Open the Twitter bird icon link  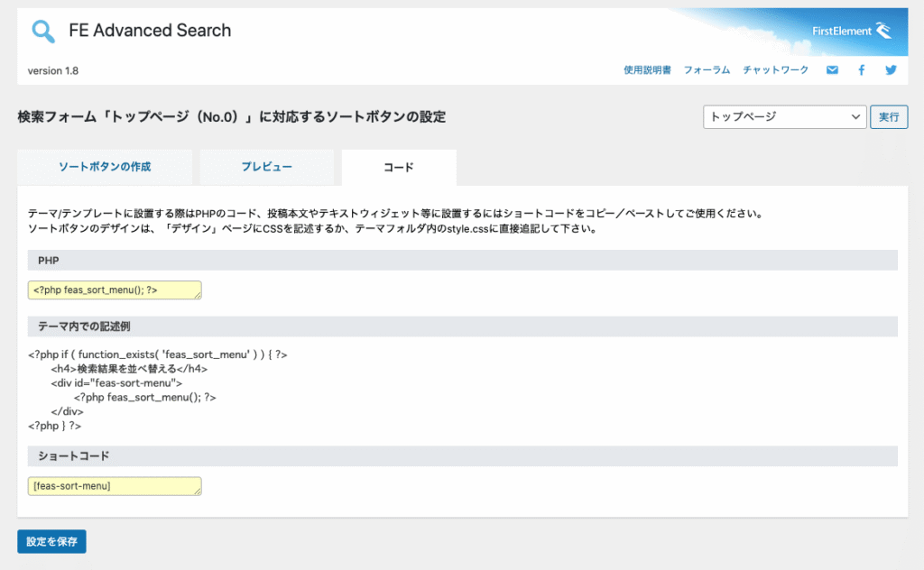click(891, 70)
